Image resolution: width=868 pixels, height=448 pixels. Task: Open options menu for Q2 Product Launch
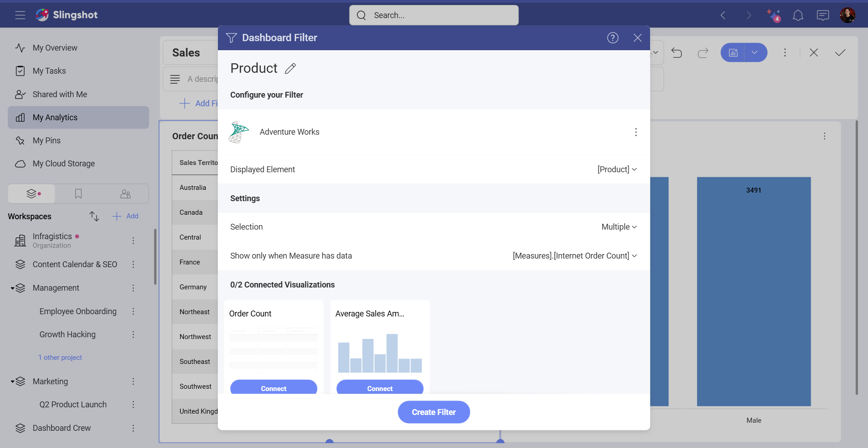pyautogui.click(x=133, y=405)
